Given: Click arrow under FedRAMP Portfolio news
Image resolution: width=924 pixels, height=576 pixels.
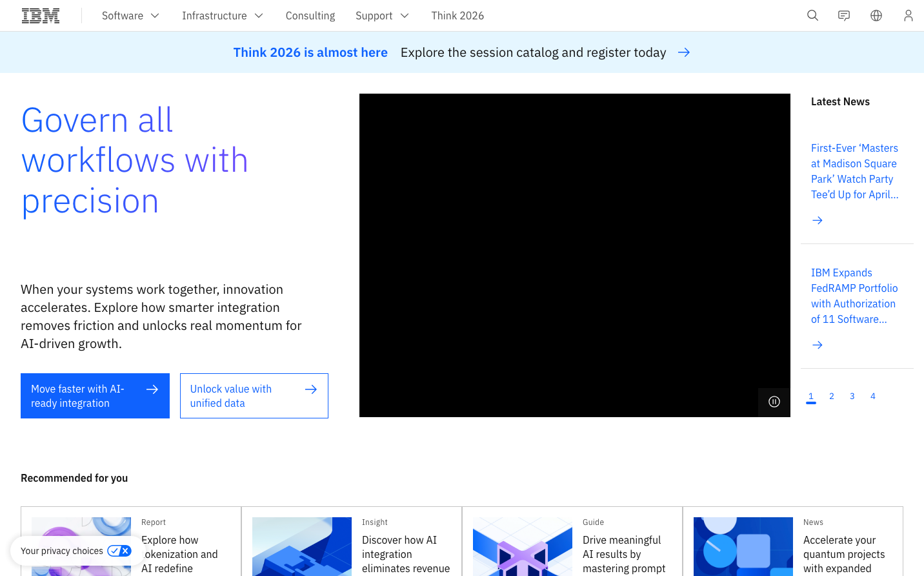Looking at the screenshot, I should (x=818, y=345).
